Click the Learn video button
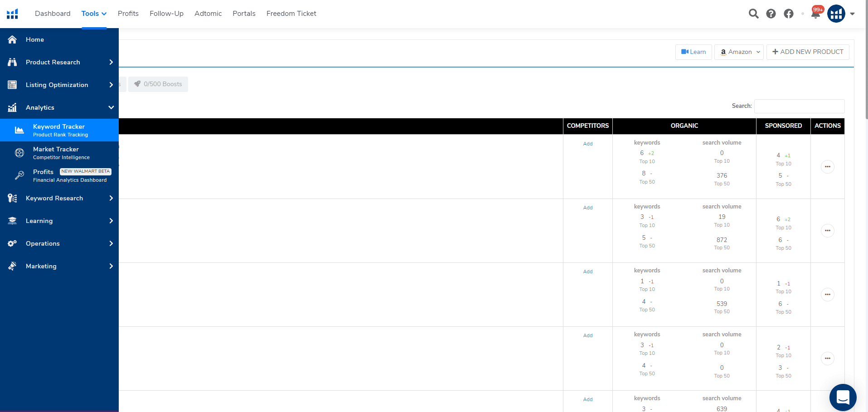The width and height of the screenshot is (868, 412). (x=693, y=52)
